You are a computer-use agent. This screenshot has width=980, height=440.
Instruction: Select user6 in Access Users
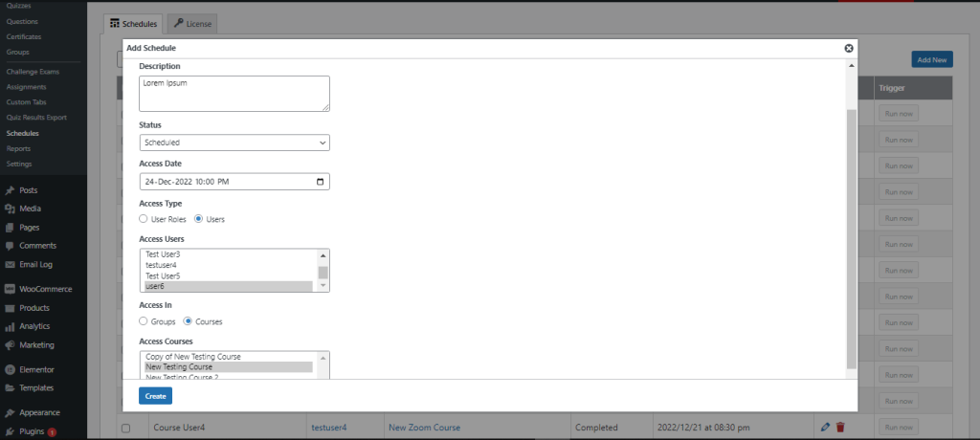point(228,286)
